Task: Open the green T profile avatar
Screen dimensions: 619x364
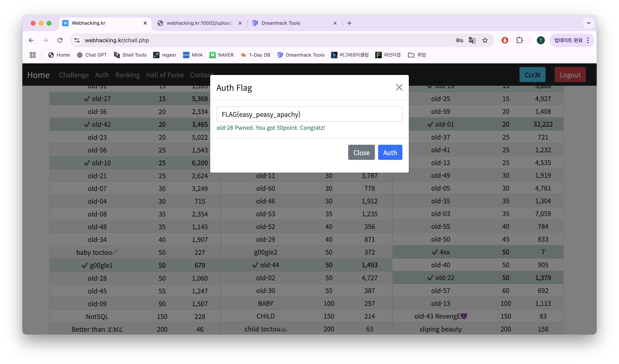Action: pyautogui.click(x=540, y=40)
